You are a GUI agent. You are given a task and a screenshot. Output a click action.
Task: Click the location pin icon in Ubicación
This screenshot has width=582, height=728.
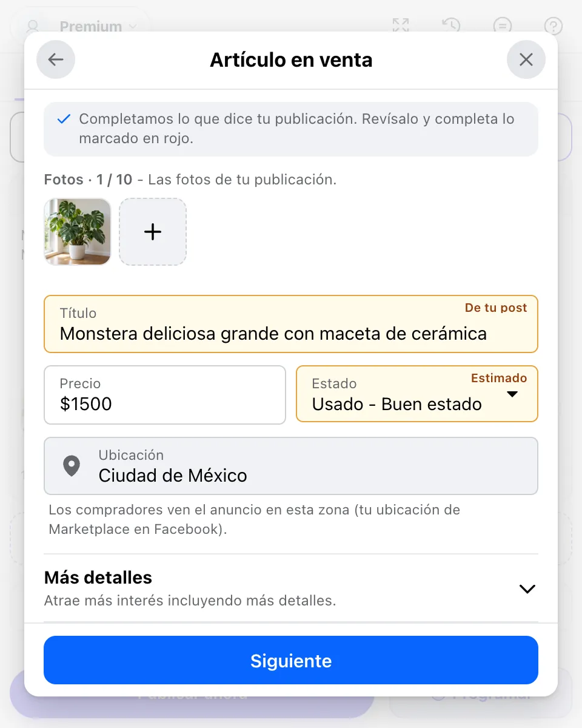[x=72, y=466]
